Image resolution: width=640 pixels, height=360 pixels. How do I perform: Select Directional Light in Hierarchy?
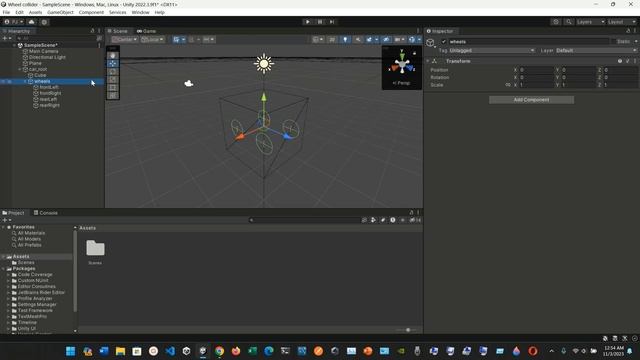pyautogui.click(x=47, y=58)
